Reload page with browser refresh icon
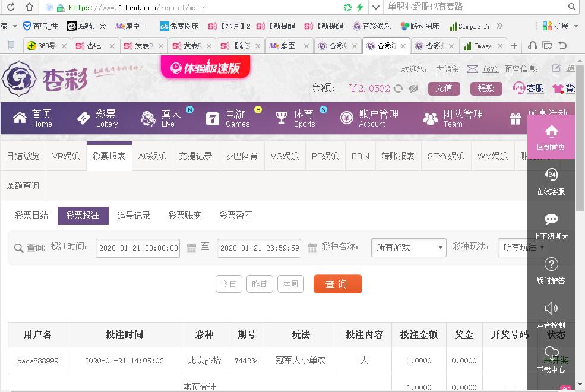Screen dimensions: 585x392 (11, 7)
